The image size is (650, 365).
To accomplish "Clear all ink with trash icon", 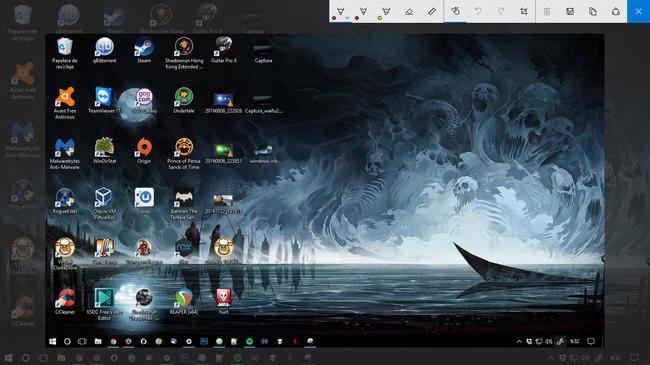I will coord(547,11).
